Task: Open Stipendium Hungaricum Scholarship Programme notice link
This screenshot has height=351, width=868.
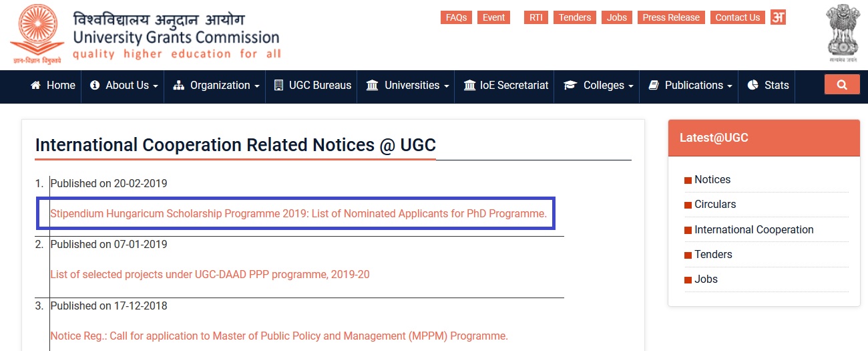Action: [298, 214]
